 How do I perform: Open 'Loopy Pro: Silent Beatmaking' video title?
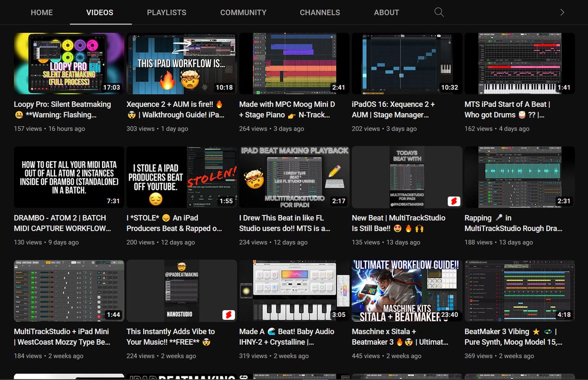click(63, 109)
